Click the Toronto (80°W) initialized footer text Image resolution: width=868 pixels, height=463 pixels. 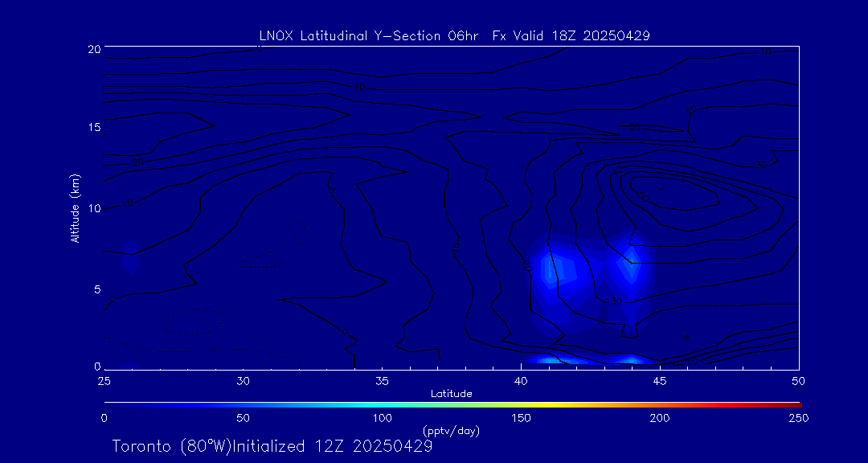[x=272, y=446]
